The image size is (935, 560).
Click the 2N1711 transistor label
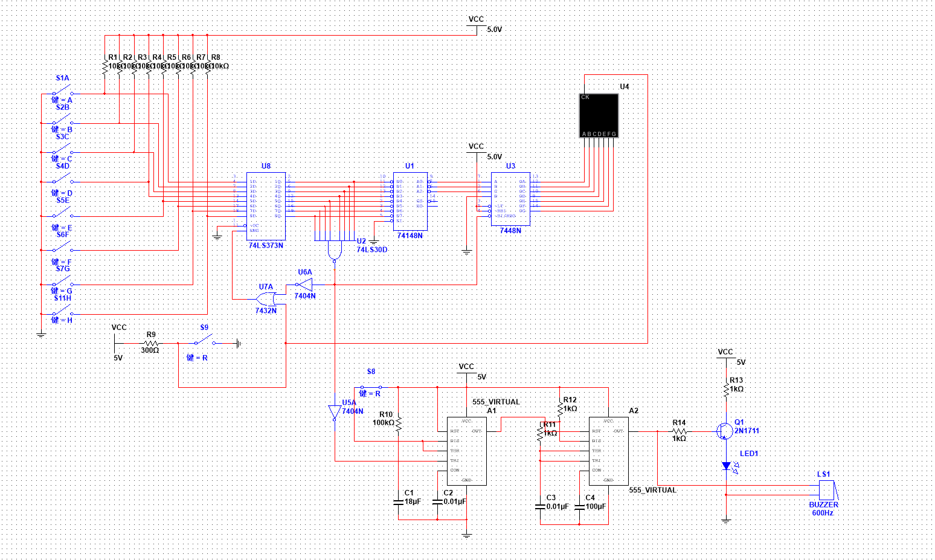tap(747, 431)
